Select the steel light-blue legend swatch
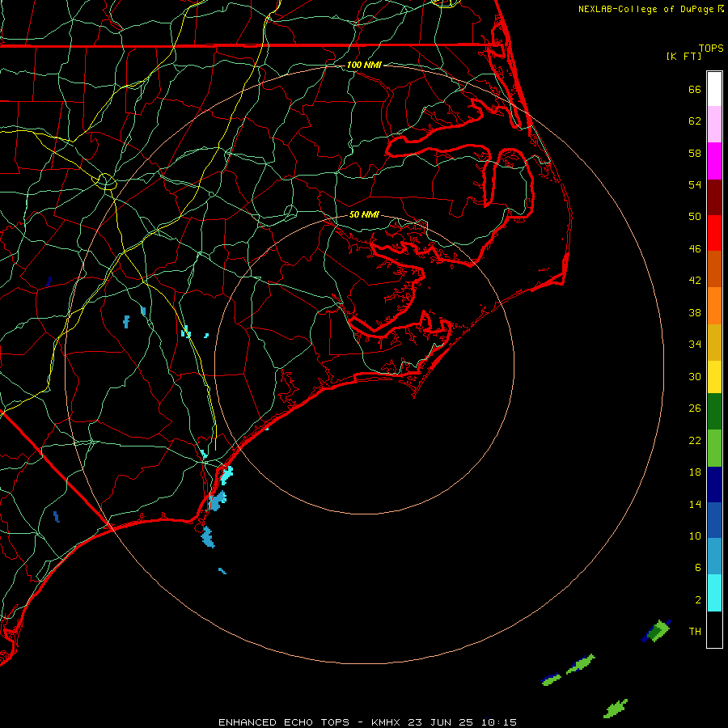 click(x=714, y=557)
